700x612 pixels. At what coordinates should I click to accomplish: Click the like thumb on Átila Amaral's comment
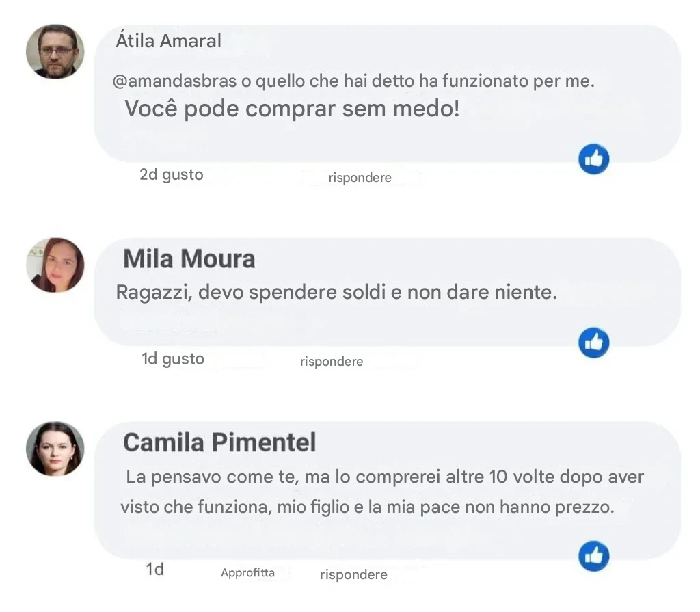593,159
